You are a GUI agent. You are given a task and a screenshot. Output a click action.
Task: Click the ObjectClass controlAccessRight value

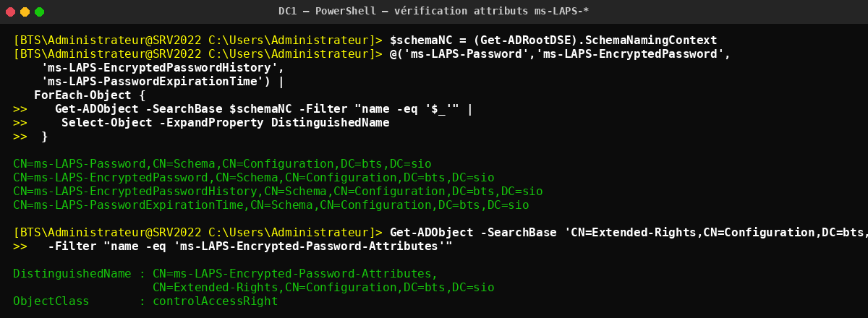(215, 301)
